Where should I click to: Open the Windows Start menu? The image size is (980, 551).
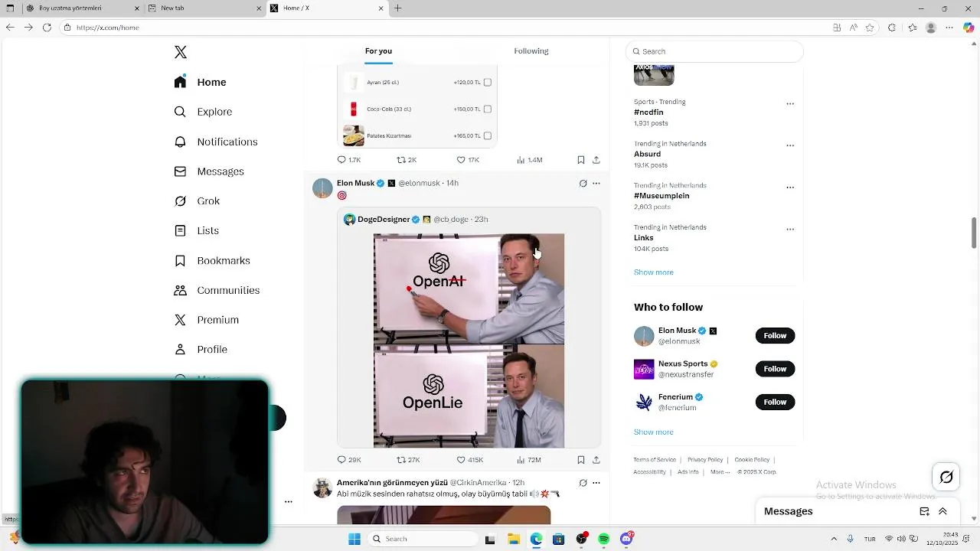coord(354,539)
